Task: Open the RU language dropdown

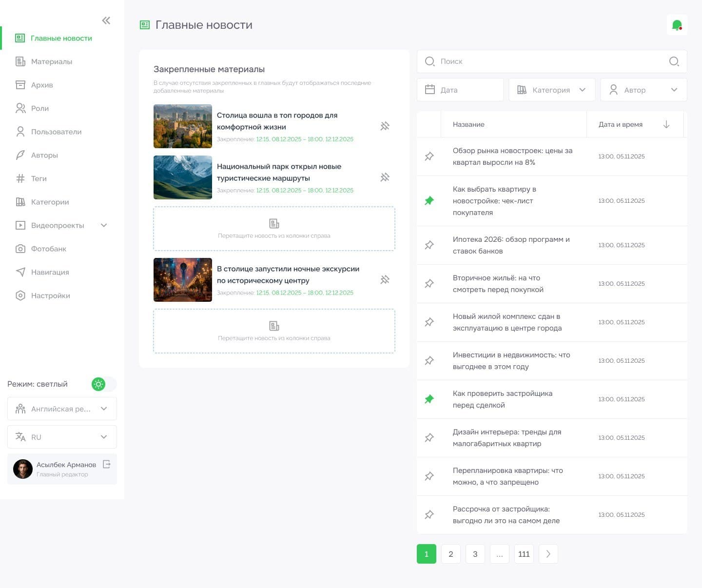Action: (62, 437)
